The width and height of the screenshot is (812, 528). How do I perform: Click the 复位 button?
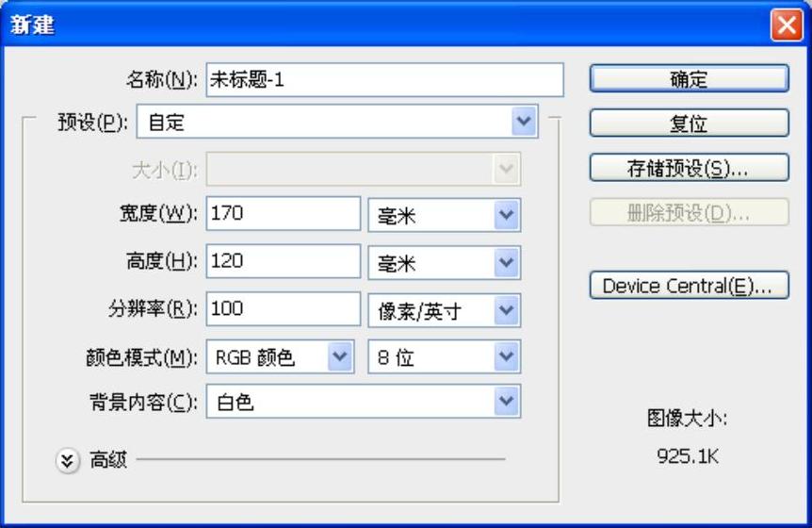pos(689,124)
